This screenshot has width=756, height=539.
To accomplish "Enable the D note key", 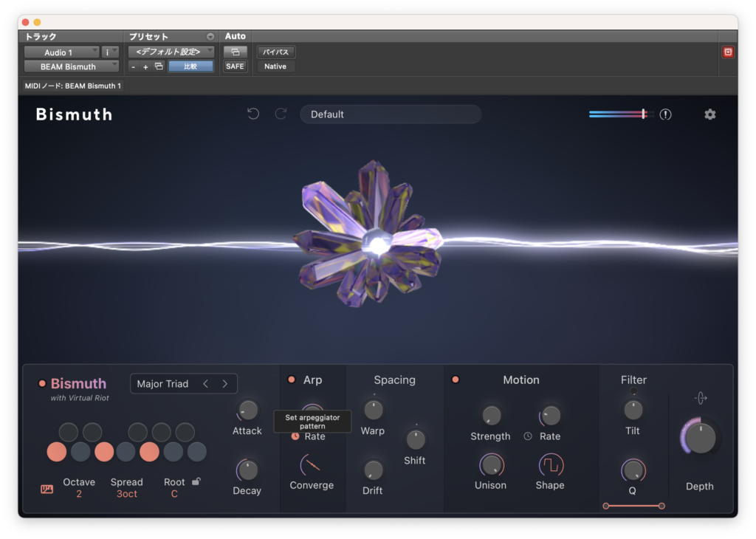I will [80, 452].
